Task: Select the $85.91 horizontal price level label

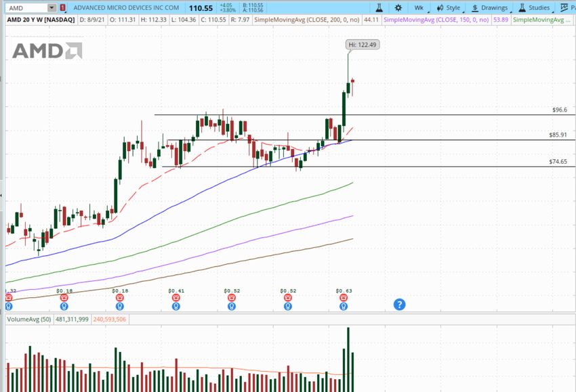Action: pos(558,135)
